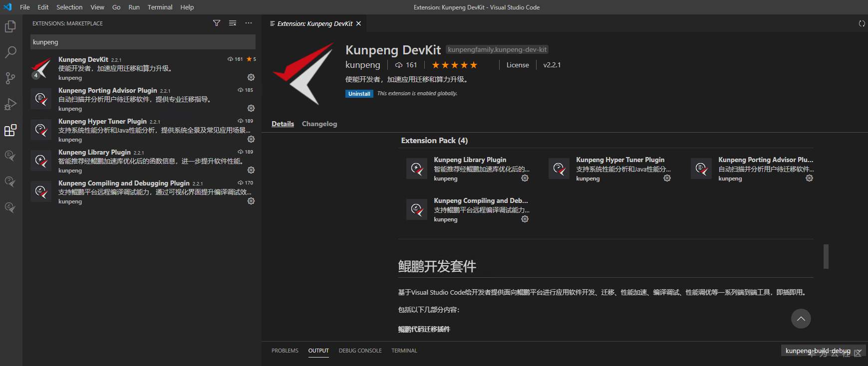The image size is (868, 366).
Task: Switch to the Changelog tab
Action: [319, 124]
